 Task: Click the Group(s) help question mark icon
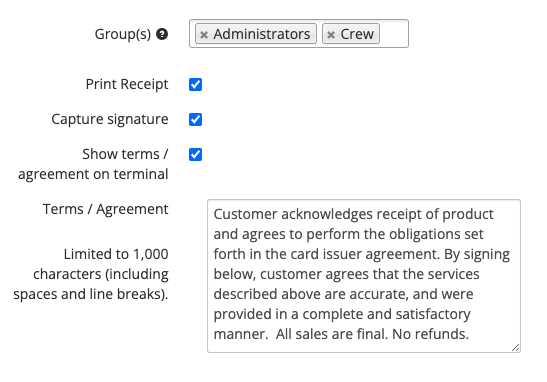click(x=162, y=34)
